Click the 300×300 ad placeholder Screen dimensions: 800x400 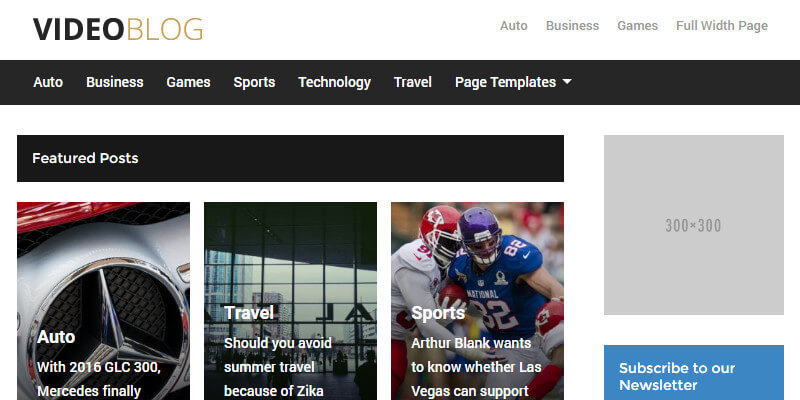[x=694, y=225]
